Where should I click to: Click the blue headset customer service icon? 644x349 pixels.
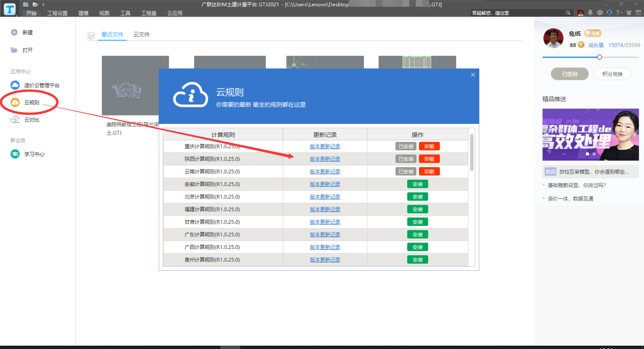(609, 13)
